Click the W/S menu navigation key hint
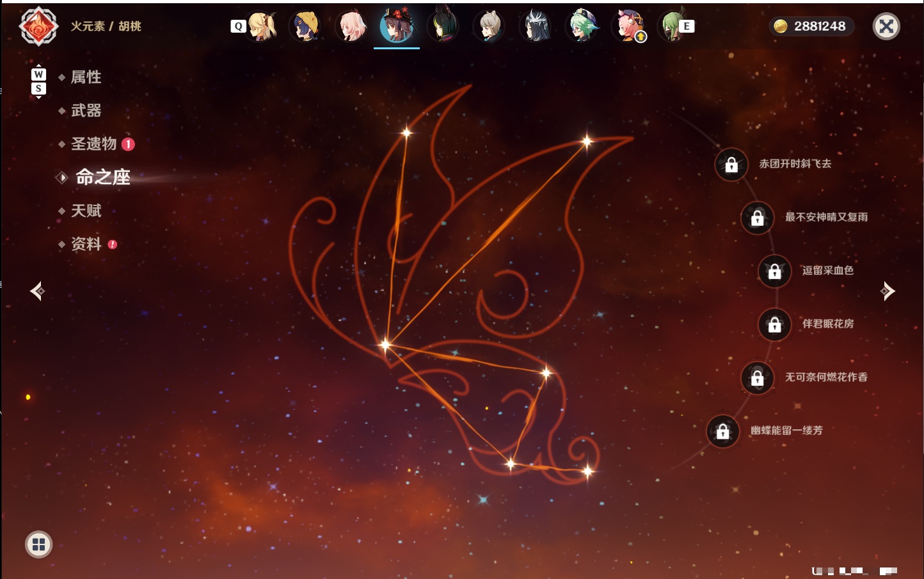The image size is (924, 579). point(38,81)
